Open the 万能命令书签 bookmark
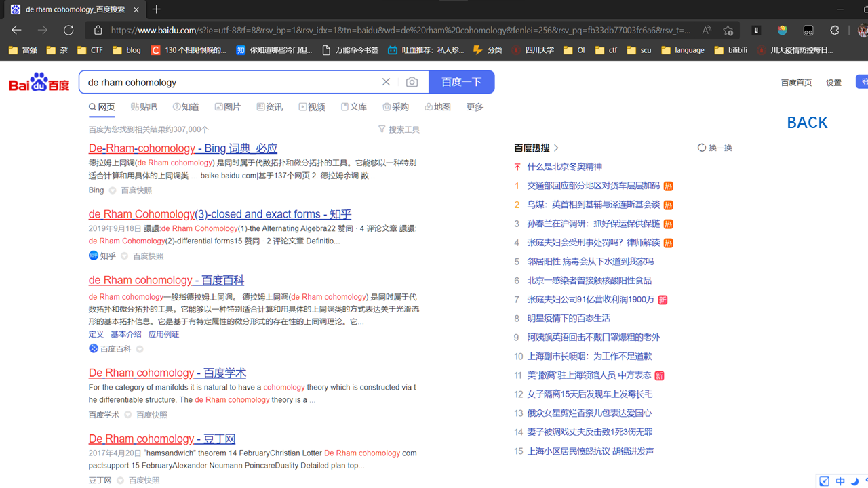This screenshot has width=868, height=488. point(350,50)
